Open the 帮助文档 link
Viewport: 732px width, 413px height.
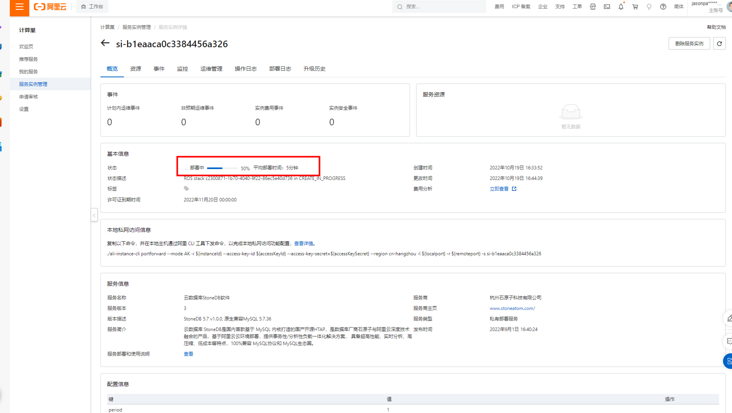click(716, 27)
